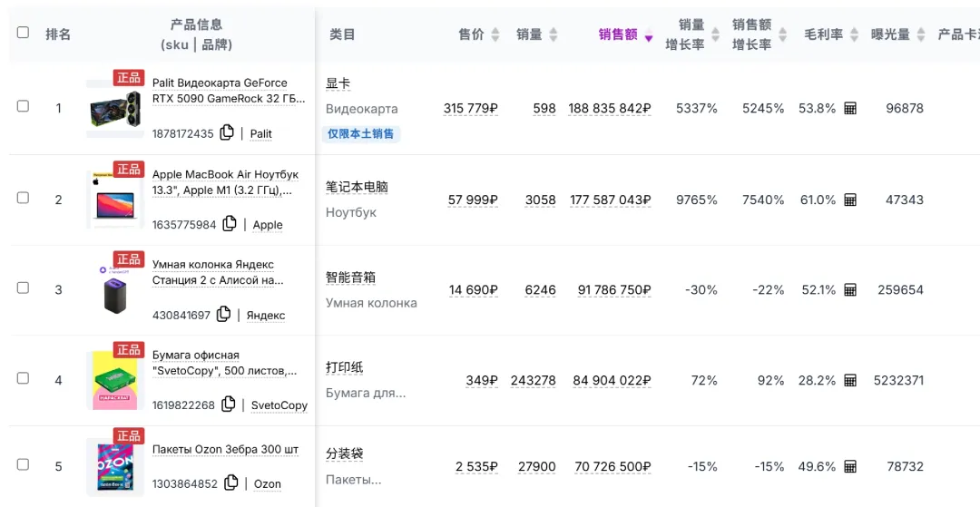Sort by the 销售额 column arrows
Image resolution: width=980 pixels, height=507 pixels.
649,34
